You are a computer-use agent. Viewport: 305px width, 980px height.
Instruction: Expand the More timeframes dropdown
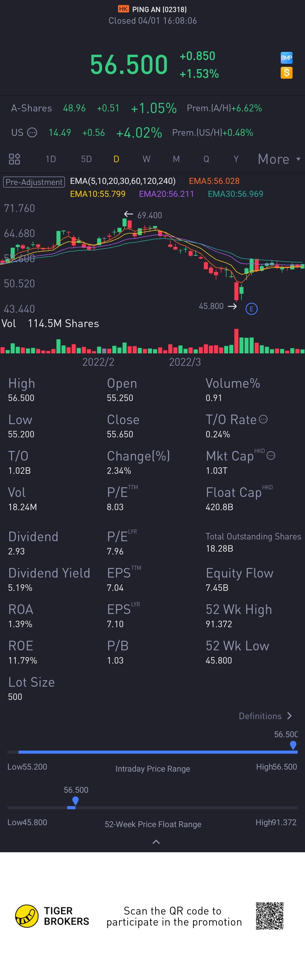click(x=279, y=159)
